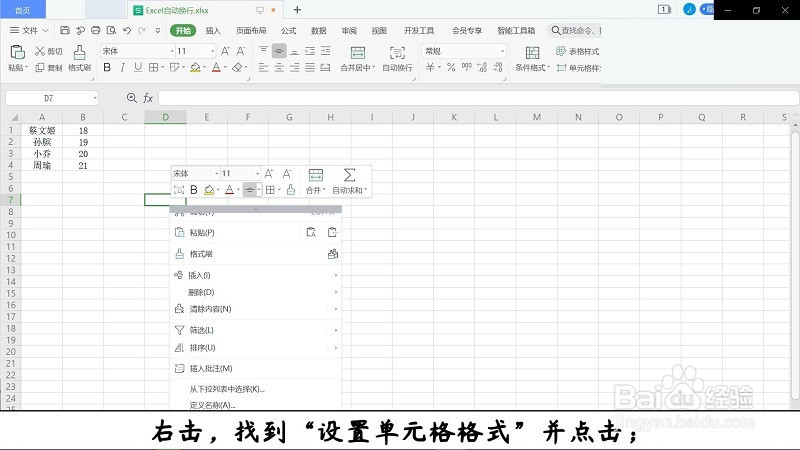The width and height of the screenshot is (800, 450).
Task: Expand the name box dropdown showing D7
Action: pyautogui.click(x=95, y=98)
